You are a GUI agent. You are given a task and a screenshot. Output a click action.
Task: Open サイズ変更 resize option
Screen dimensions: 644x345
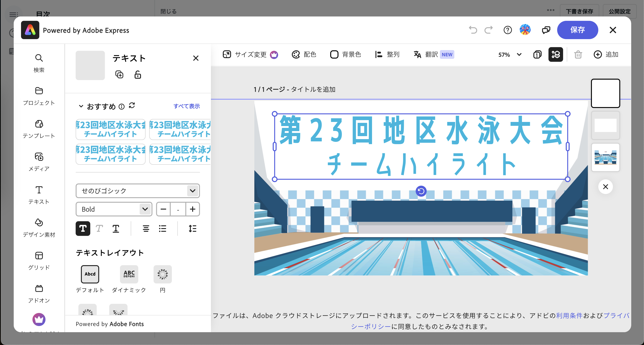[250, 54]
